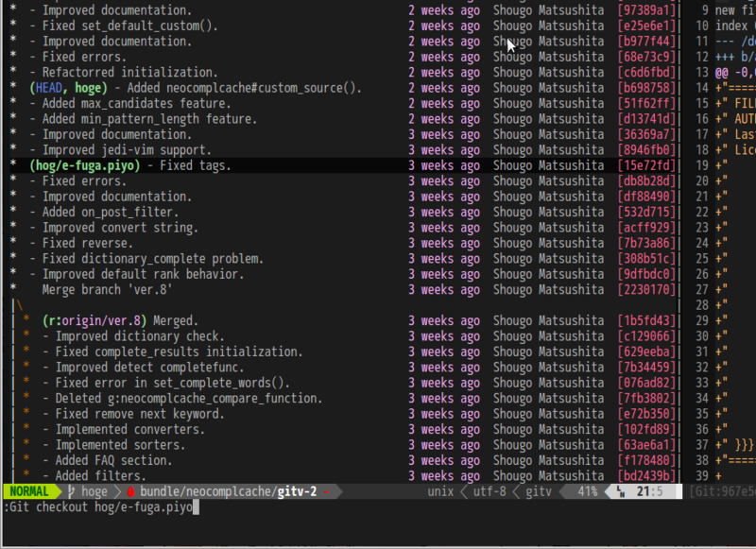756x549 pixels.
Task: Click commit hash [db8b28d]
Action: (x=646, y=180)
